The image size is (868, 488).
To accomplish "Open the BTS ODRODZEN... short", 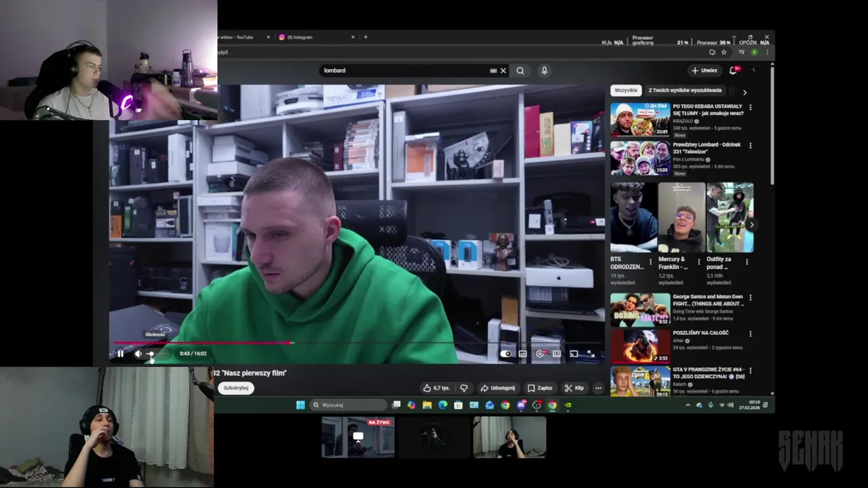I will coord(633,218).
